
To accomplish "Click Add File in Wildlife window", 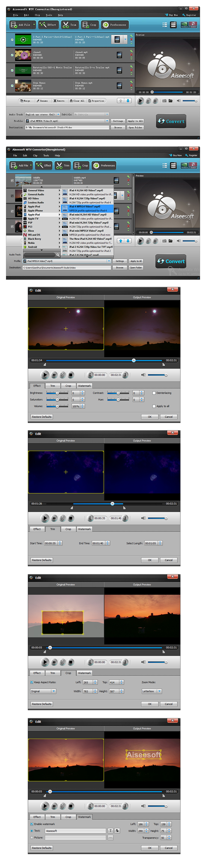I will tap(20, 165).
